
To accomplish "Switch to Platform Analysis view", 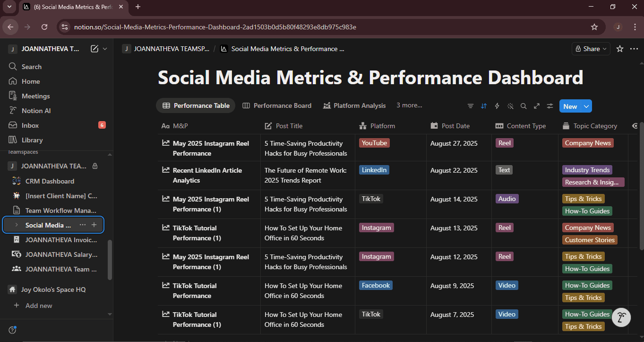I will click(x=354, y=105).
